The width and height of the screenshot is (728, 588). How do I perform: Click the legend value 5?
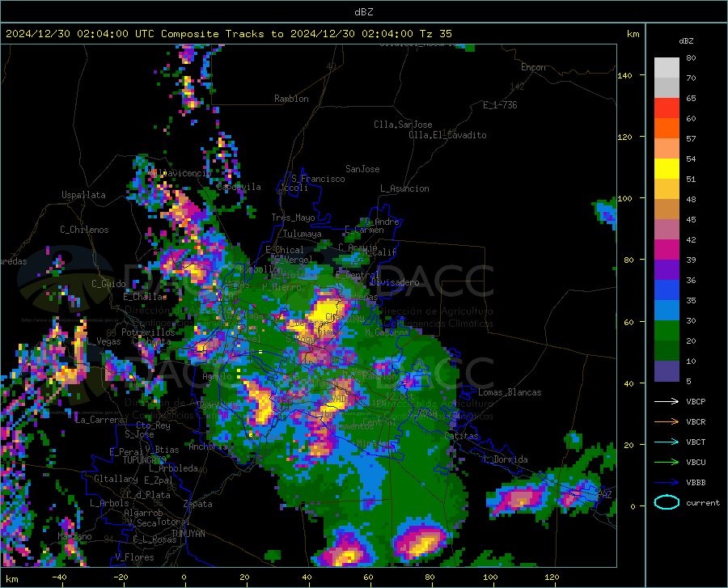pyautogui.click(x=688, y=381)
